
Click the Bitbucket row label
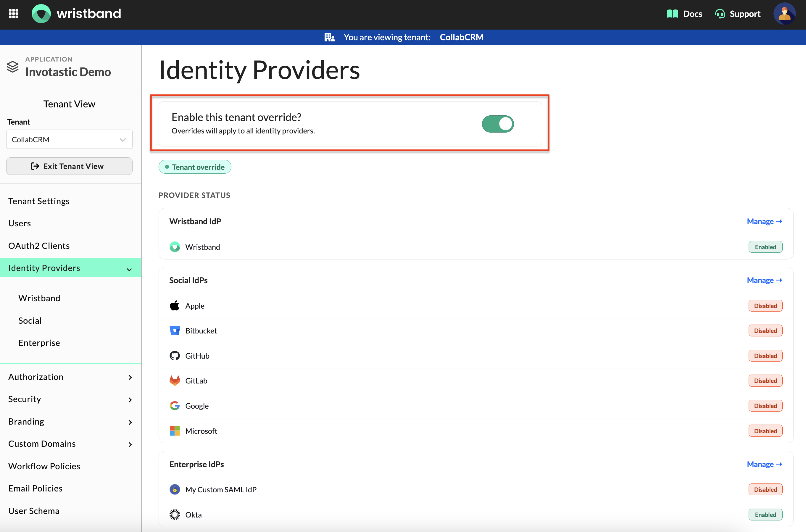pyautogui.click(x=201, y=331)
